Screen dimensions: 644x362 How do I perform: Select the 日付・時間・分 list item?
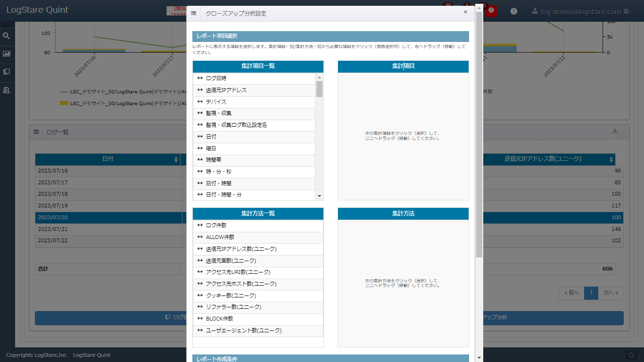tap(254, 195)
